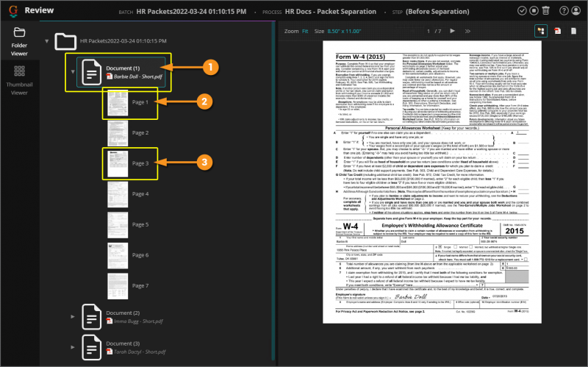Select the Page 7 thumbnail
Image resolution: width=588 pixels, height=367 pixels.
point(118,286)
